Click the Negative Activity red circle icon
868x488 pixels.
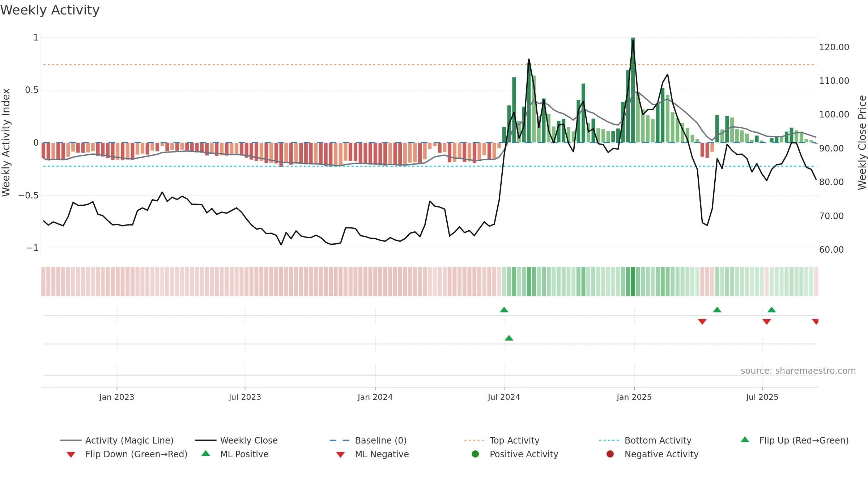point(610,454)
